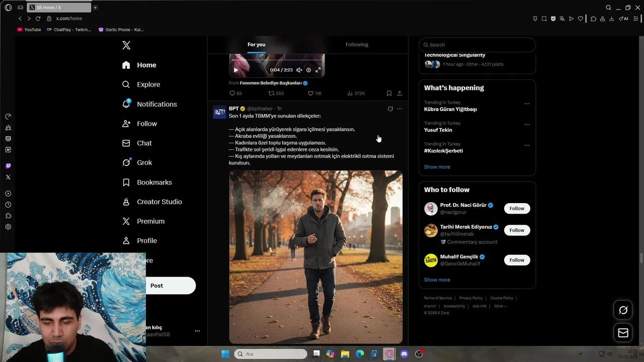Toggle the browser ad blocker shield icon
The width and height of the screenshot is (644, 362).
[553, 19]
